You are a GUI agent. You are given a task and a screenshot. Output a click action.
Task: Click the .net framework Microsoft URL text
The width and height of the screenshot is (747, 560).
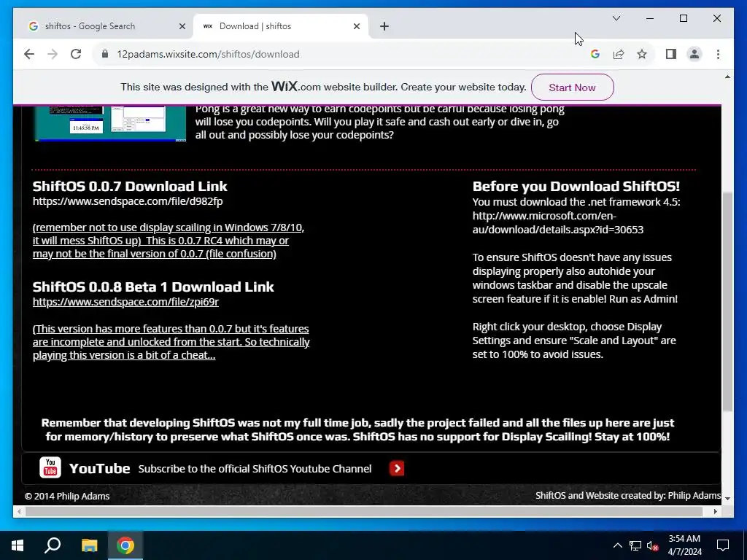point(558,222)
